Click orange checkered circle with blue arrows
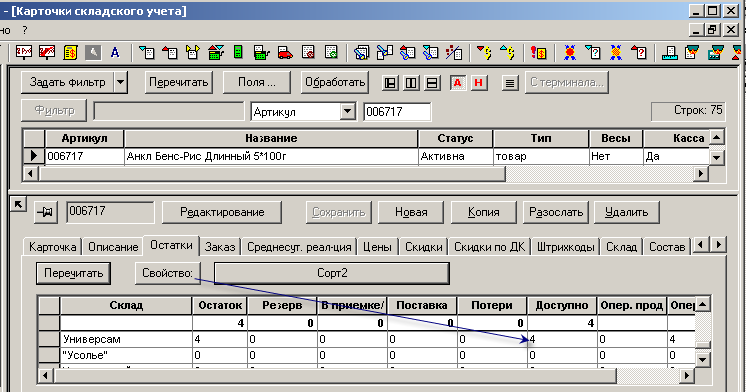The image size is (746, 392). click(x=616, y=52)
